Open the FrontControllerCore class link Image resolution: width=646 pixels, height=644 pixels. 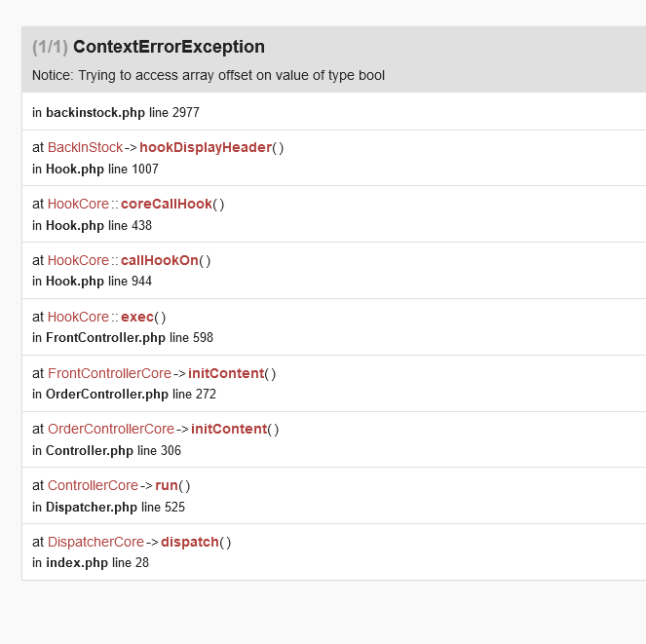109,373
